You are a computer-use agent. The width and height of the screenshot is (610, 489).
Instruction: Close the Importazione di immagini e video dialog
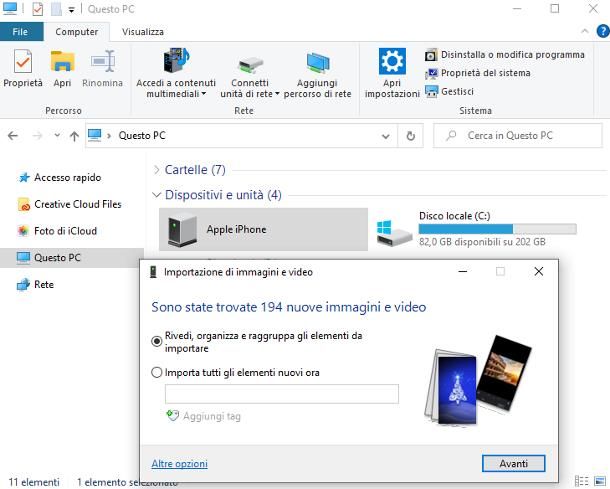pyautogui.click(x=538, y=272)
